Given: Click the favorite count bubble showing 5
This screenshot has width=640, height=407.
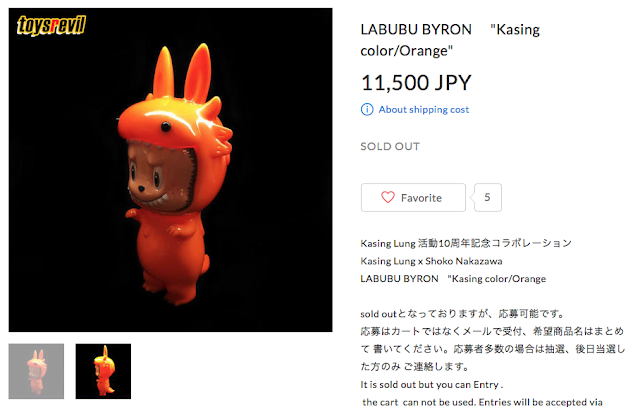Looking at the screenshot, I should point(487,198).
